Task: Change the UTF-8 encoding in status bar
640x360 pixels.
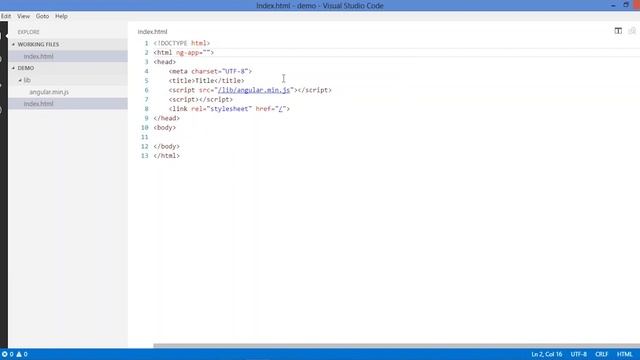Action: point(578,354)
